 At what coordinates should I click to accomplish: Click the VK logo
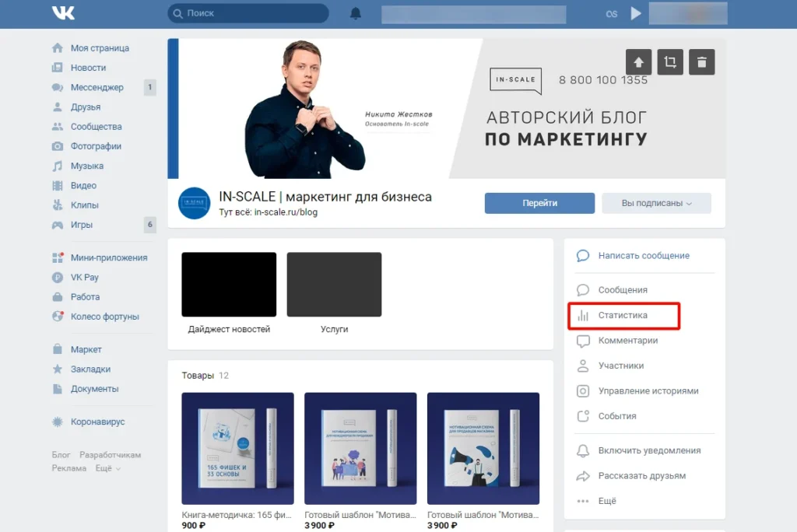tap(63, 13)
